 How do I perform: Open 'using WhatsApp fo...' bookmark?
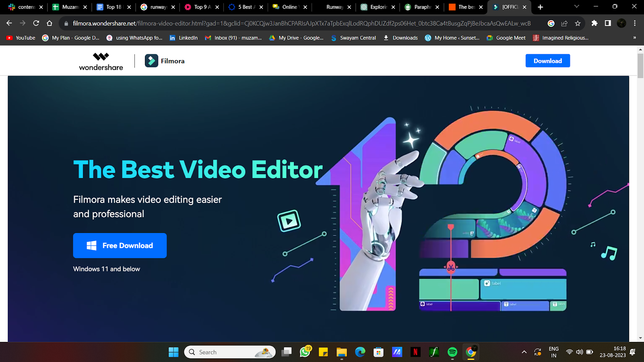point(134,38)
